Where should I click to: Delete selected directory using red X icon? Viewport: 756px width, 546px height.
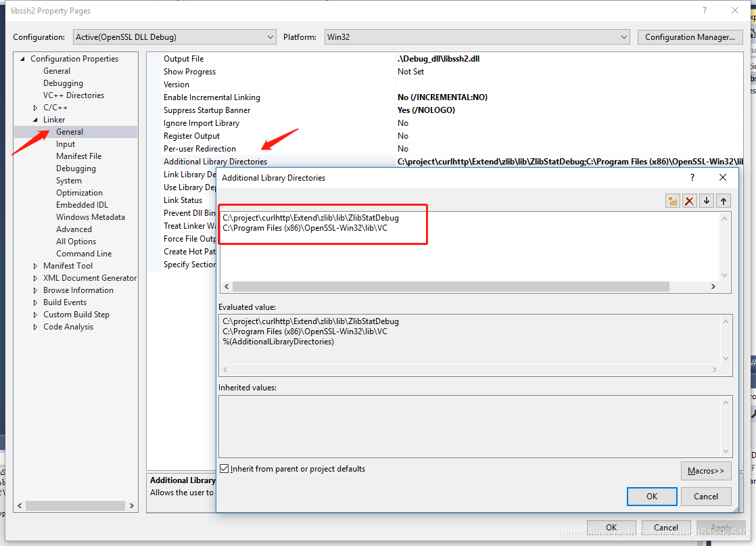689,200
